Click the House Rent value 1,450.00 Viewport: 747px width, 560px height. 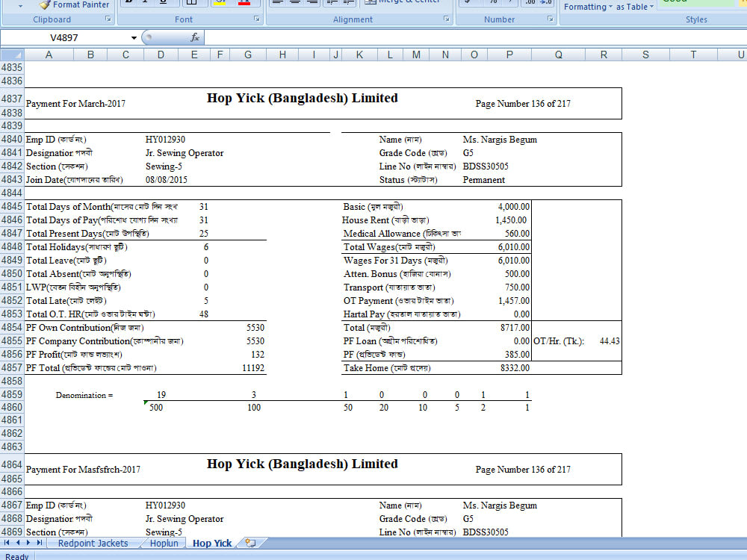point(511,220)
